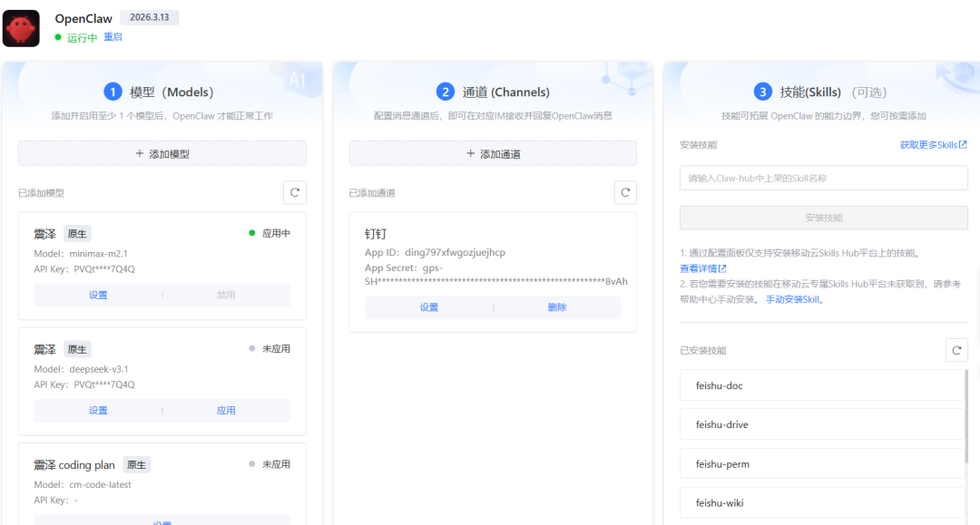Click 应用 to apply the deepseek-v3.1 model

226,410
